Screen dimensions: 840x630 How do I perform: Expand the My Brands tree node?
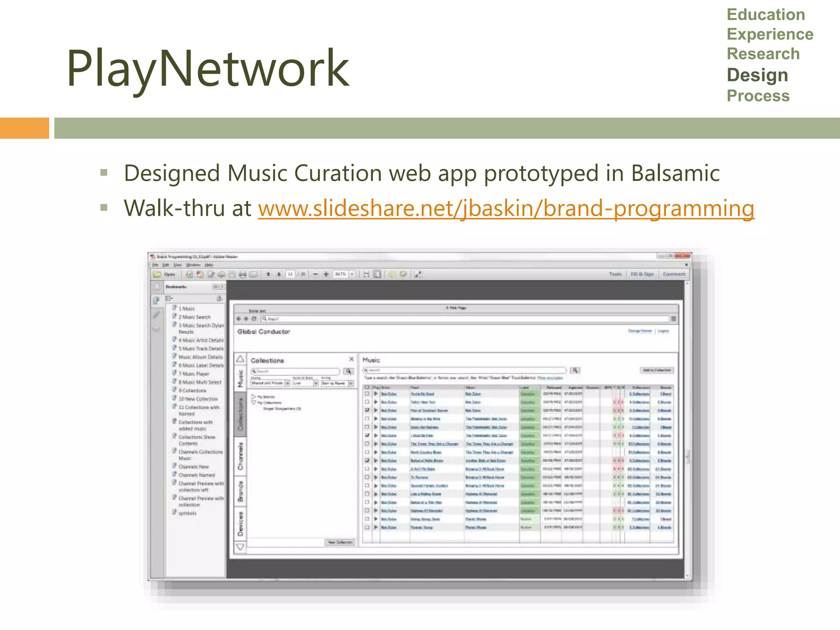pyautogui.click(x=254, y=397)
